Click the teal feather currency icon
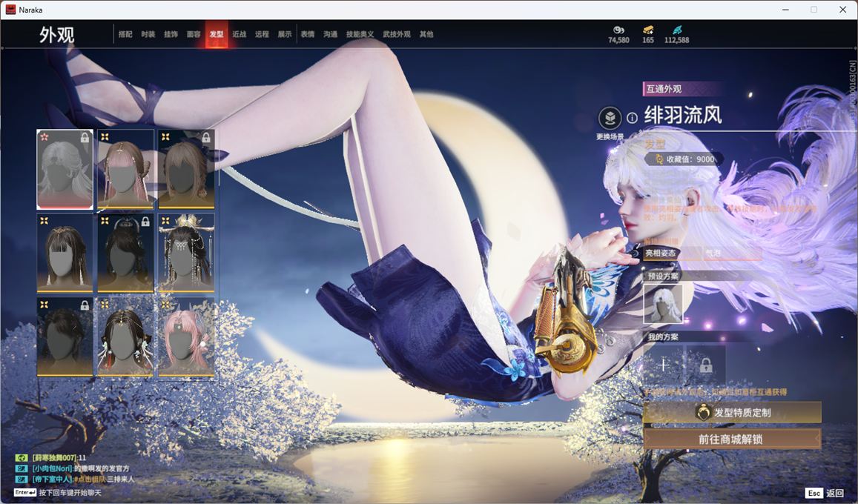This screenshot has height=504, width=858. (x=677, y=30)
